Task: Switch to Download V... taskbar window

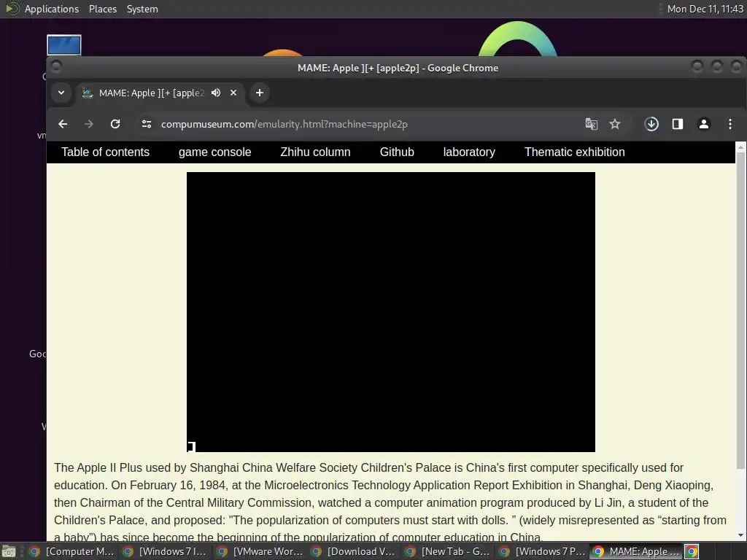Action: pyautogui.click(x=354, y=551)
